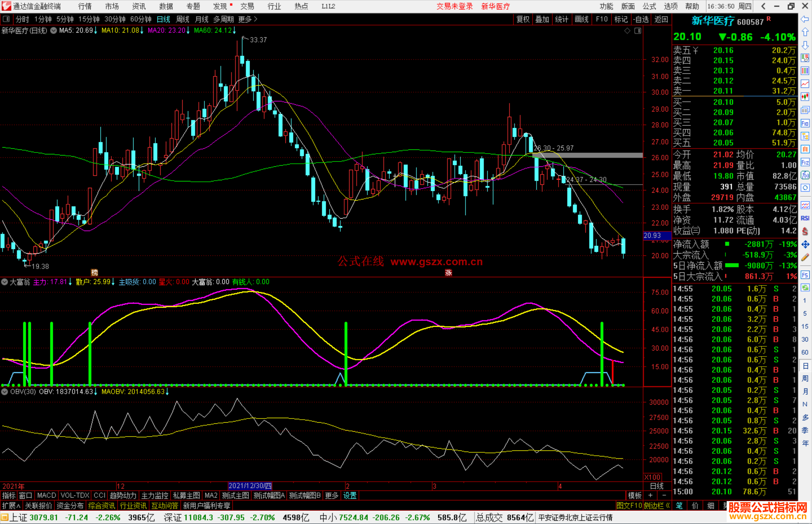Screen dimensions: 812x524
Task: Click the 画线 draw line button
Action: pos(582,19)
